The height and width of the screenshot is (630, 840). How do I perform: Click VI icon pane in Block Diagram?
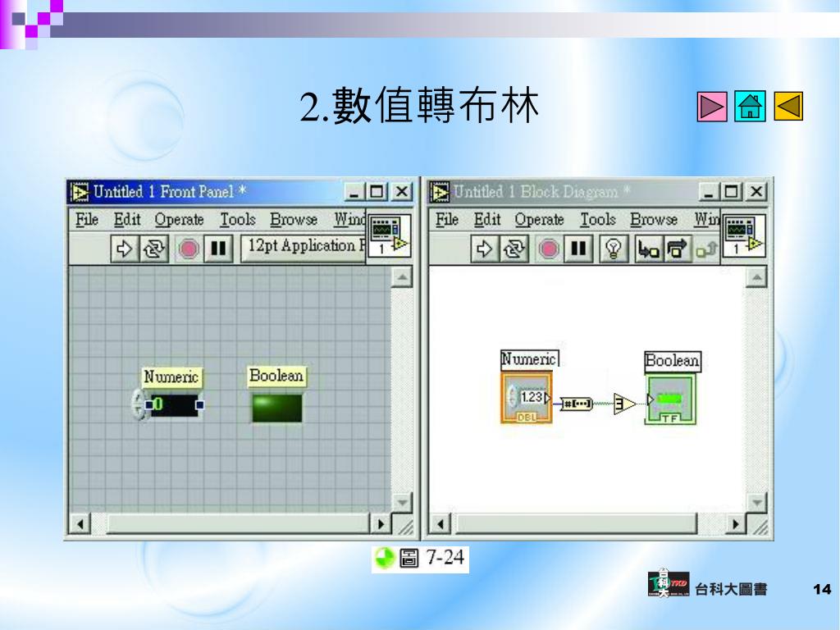(745, 236)
